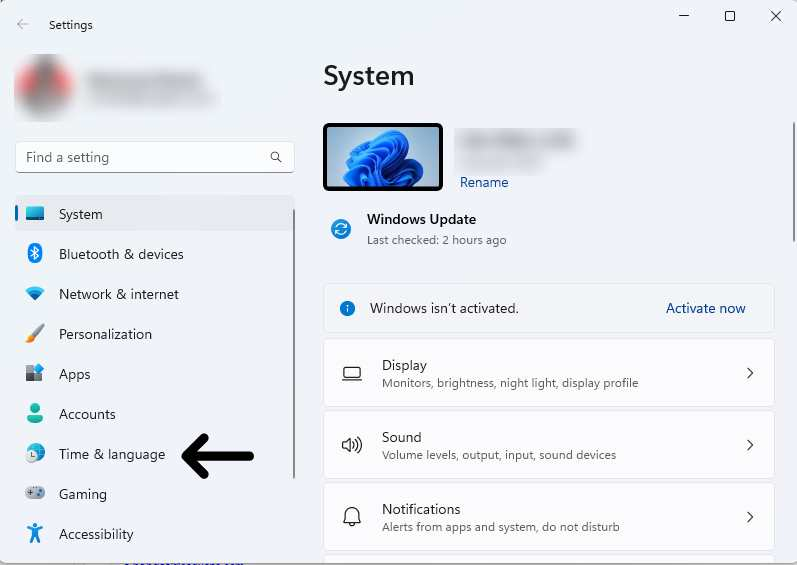797x565 pixels.
Task: Click the Bluetooth icon in sidebar
Action: (x=35, y=253)
